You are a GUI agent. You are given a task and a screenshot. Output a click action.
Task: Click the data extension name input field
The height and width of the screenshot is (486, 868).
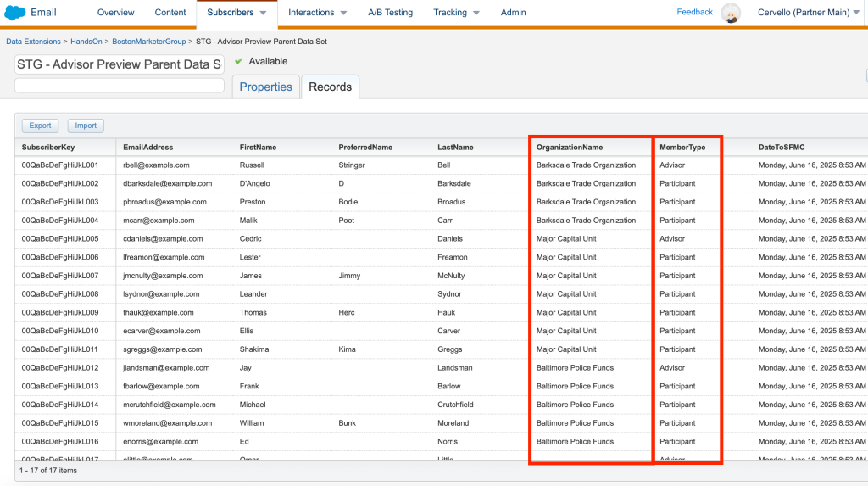click(120, 65)
